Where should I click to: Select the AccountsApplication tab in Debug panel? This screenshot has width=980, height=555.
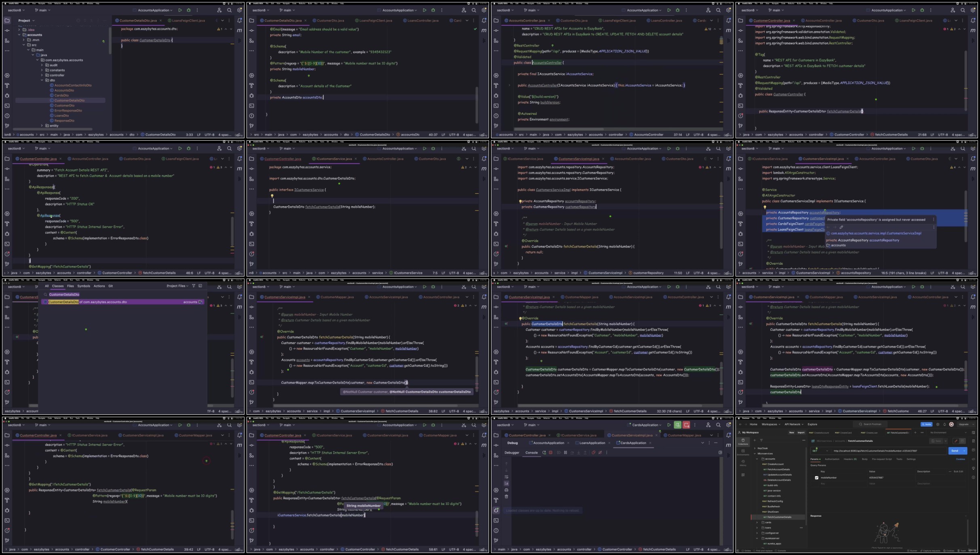click(548, 443)
